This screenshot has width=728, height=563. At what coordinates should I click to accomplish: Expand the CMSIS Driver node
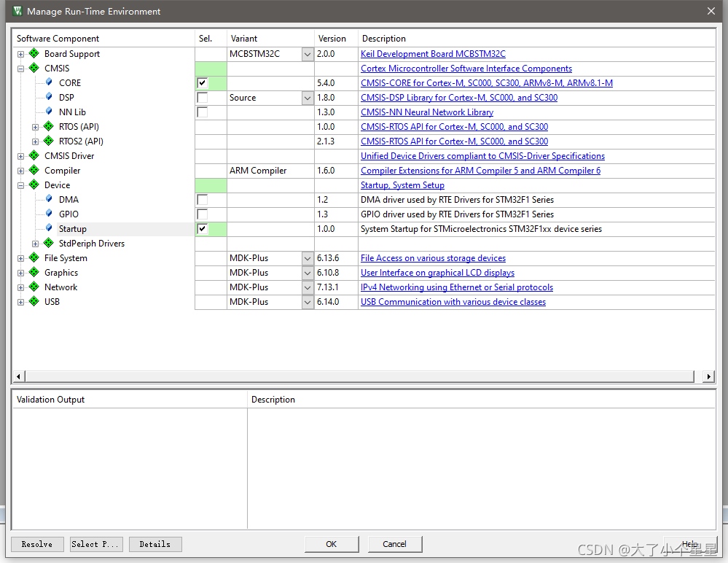click(20, 157)
